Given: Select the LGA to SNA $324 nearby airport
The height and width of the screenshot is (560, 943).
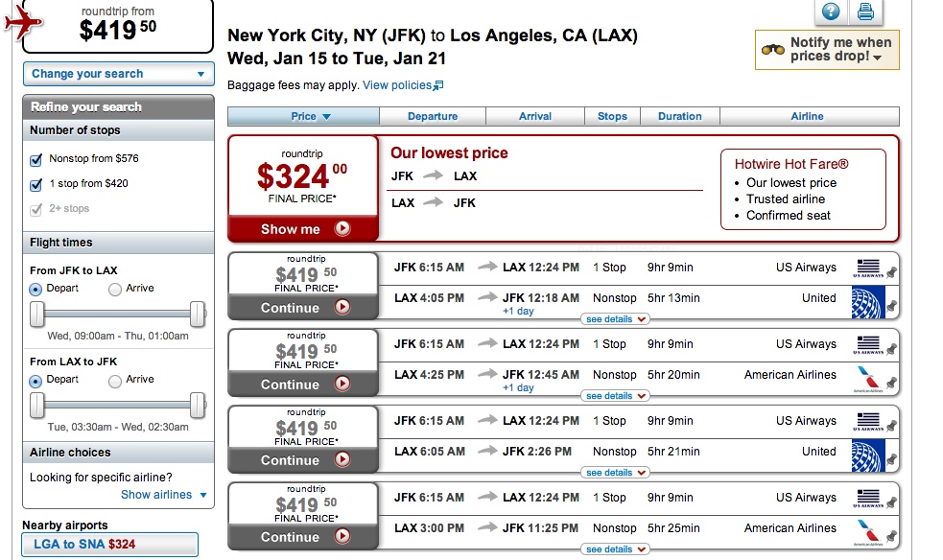Looking at the screenshot, I should [x=110, y=545].
